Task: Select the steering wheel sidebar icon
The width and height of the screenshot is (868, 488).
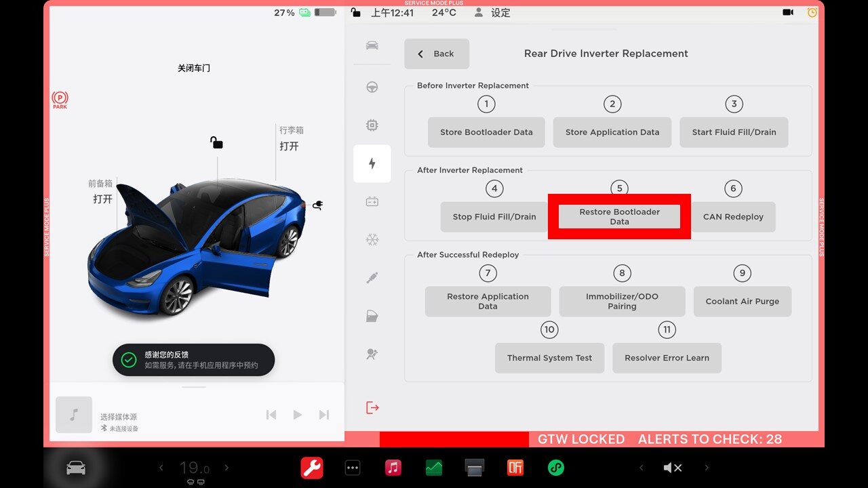Action: 372,87
